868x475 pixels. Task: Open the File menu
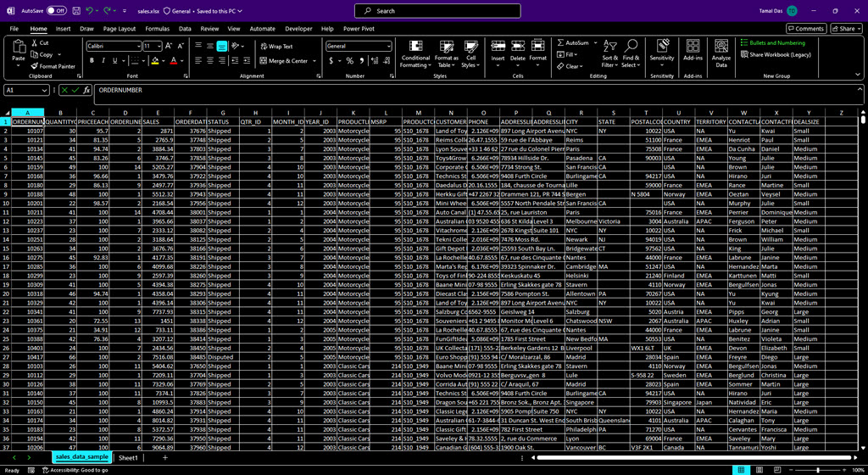pos(14,29)
